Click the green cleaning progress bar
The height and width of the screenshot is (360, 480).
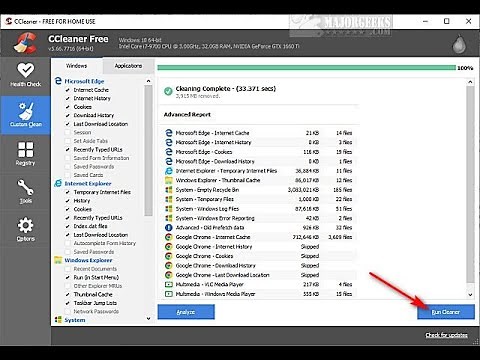(306, 68)
